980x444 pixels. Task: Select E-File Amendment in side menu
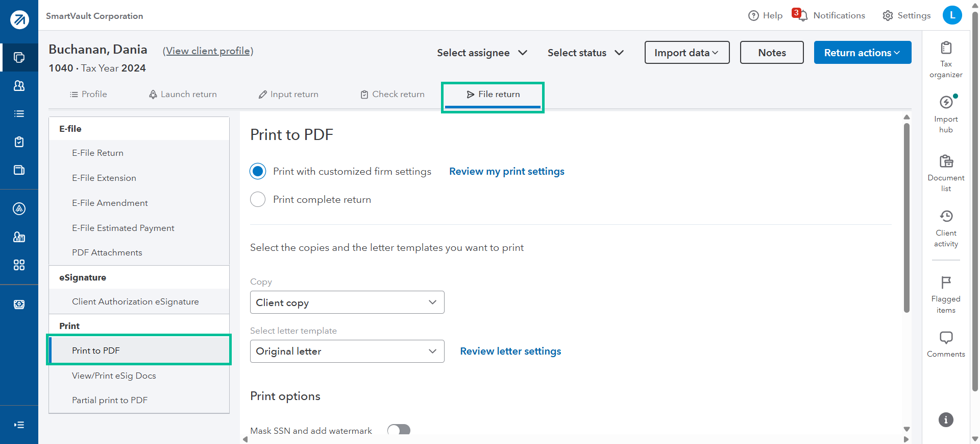pos(139,203)
